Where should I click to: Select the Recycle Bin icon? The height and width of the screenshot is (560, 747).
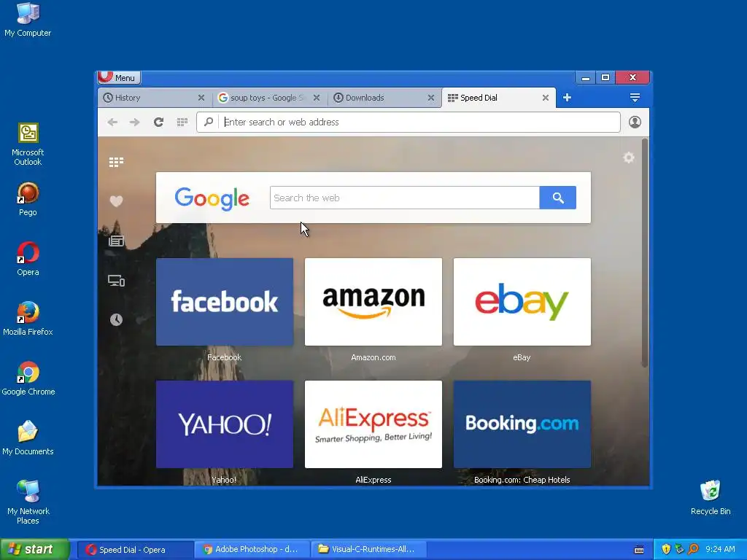tap(711, 498)
